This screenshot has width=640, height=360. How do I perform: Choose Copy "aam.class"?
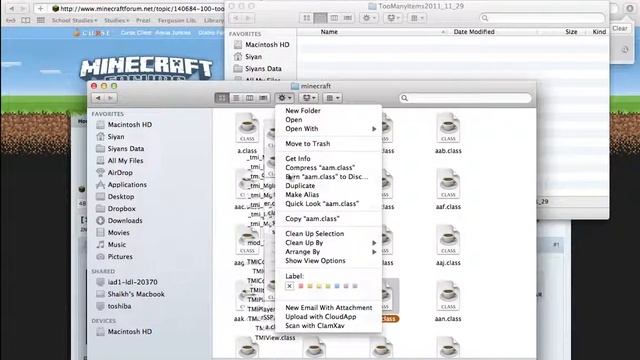(x=312, y=219)
